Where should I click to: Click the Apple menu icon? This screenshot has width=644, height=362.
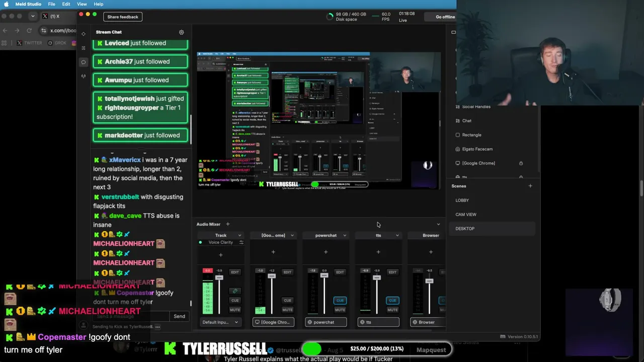(7, 4)
